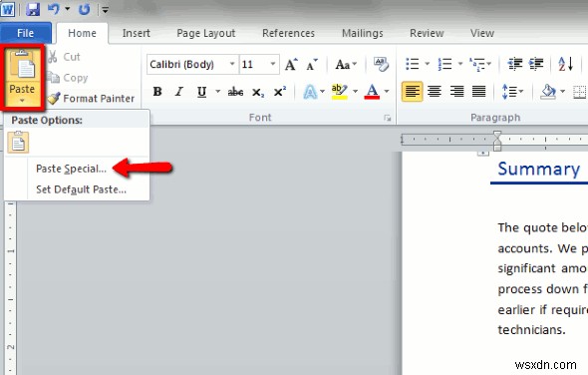Toggle italic formatting
The image size is (588, 375).
click(179, 92)
